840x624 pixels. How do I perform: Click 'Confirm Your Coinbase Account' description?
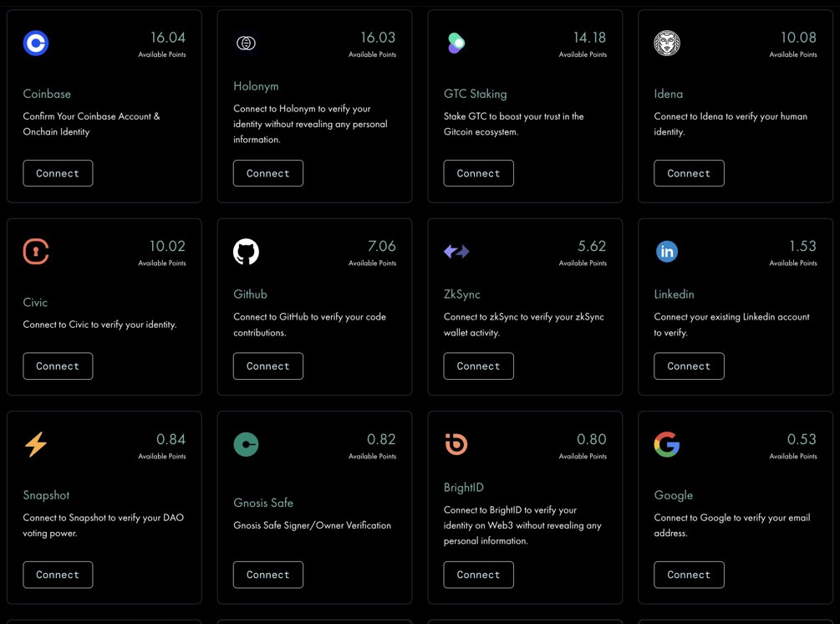(92, 124)
